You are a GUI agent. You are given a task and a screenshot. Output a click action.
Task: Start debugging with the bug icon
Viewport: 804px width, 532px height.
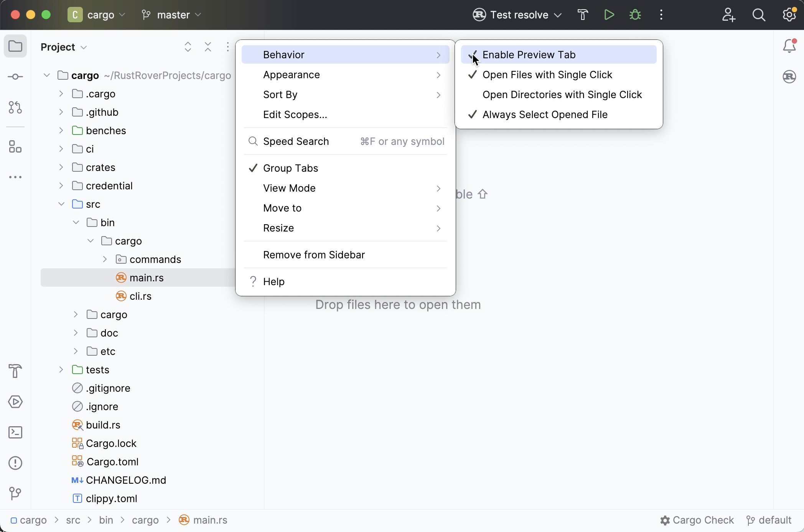click(635, 15)
